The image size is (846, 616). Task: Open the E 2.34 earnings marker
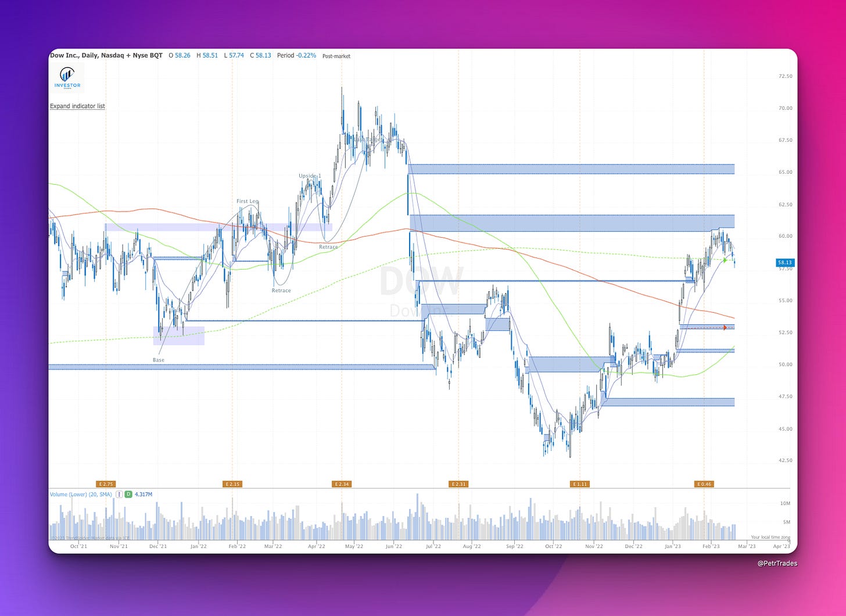click(x=341, y=484)
